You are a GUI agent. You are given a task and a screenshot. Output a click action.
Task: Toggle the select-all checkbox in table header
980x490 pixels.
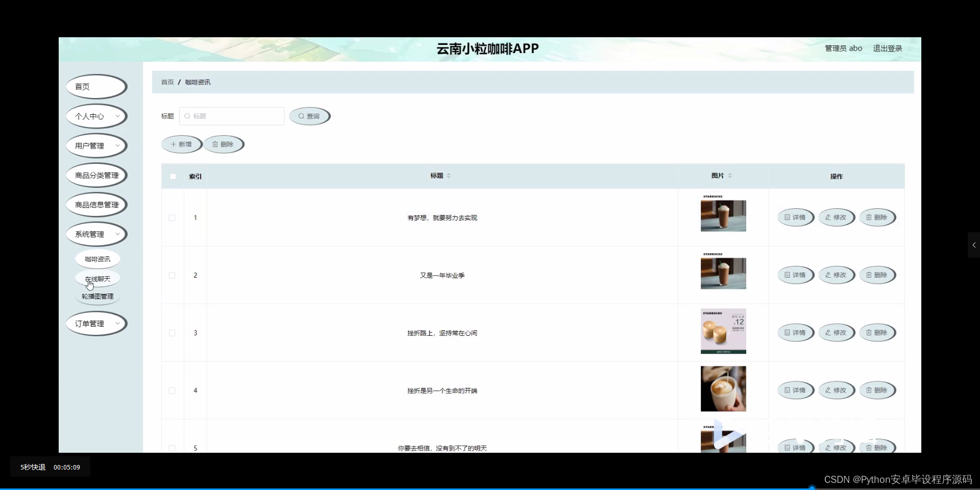pyautogui.click(x=173, y=176)
